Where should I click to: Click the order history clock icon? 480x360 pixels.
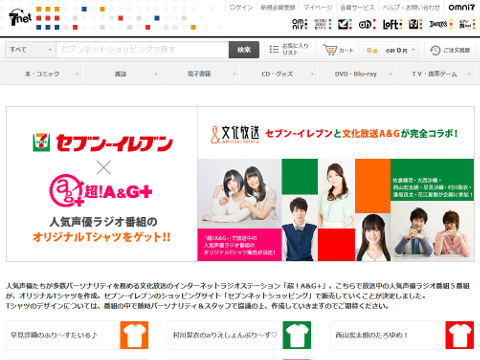(435, 50)
